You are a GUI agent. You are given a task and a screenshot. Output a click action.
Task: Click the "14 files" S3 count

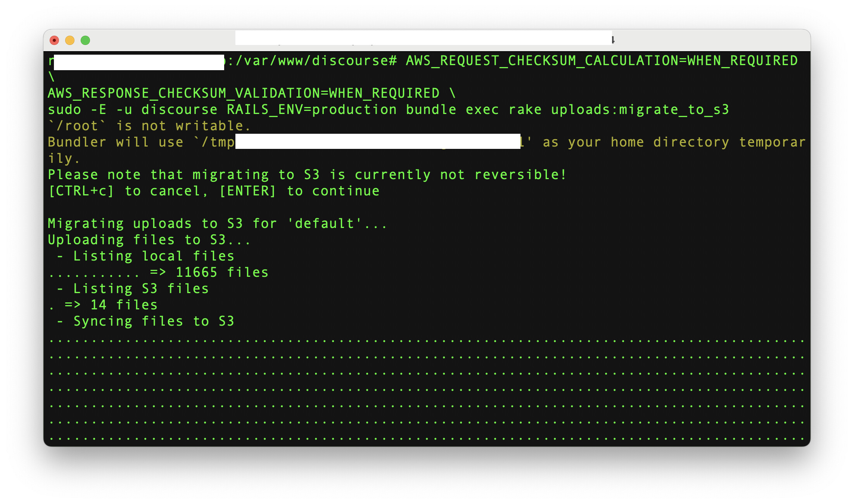tap(124, 305)
